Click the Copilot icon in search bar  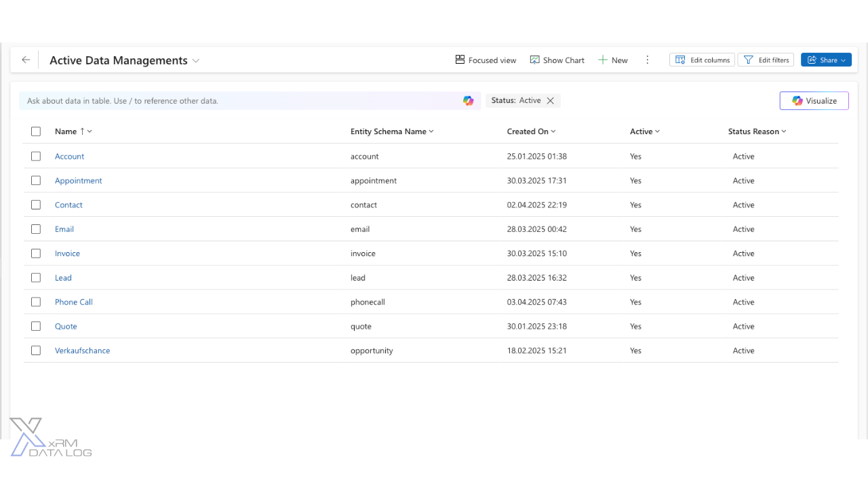tap(468, 100)
